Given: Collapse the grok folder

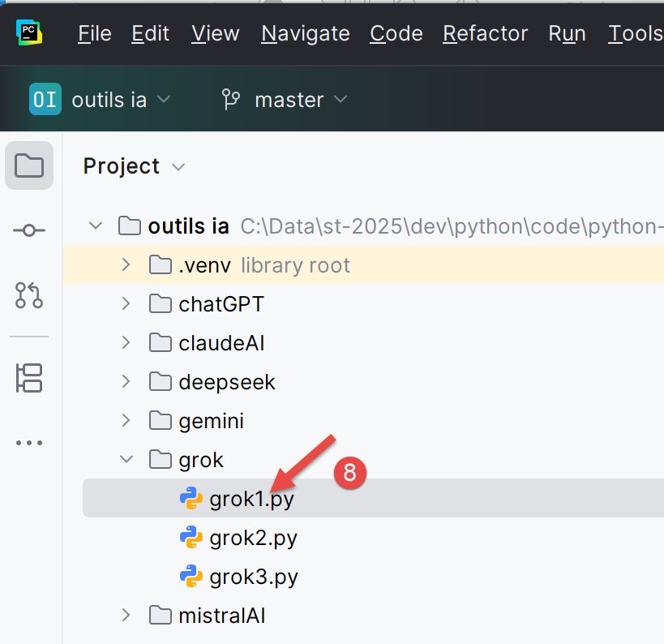Looking at the screenshot, I should [126, 460].
